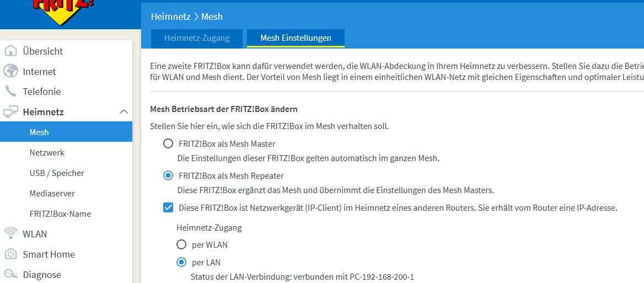Open the WLAN menu entry

35,234
